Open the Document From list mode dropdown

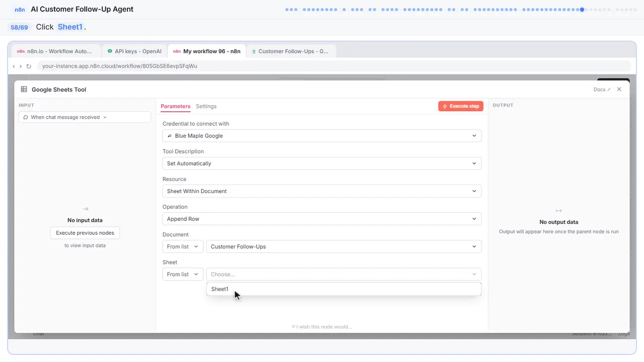click(x=183, y=246)
